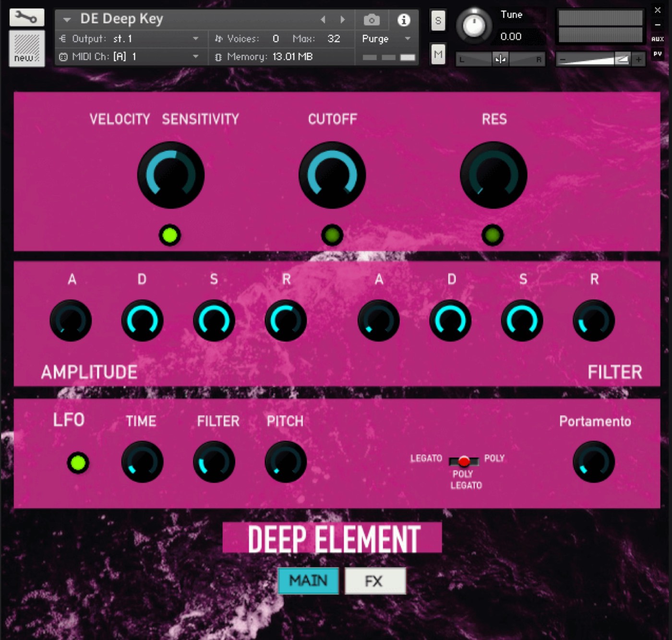672x640 pixels.
Task: Switch to the FX tab
Action: pyautogui.click(x=375, y=581)
